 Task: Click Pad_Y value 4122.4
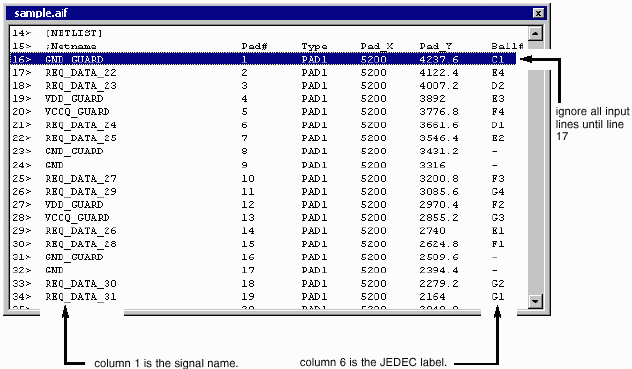439,73
